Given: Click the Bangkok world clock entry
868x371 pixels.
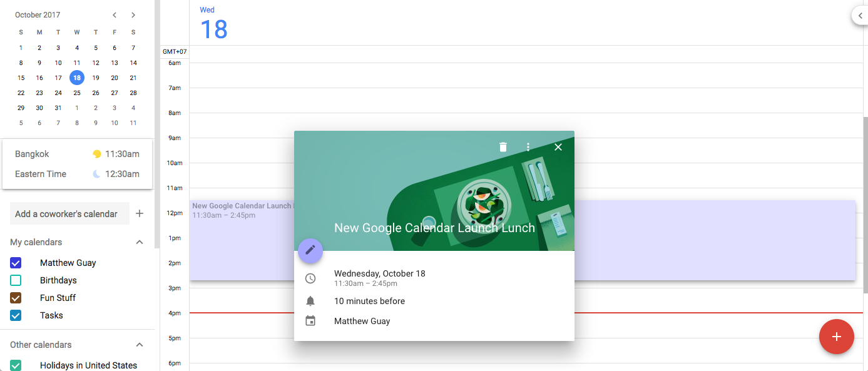Looking at the screenshot, I should (77, 154).
